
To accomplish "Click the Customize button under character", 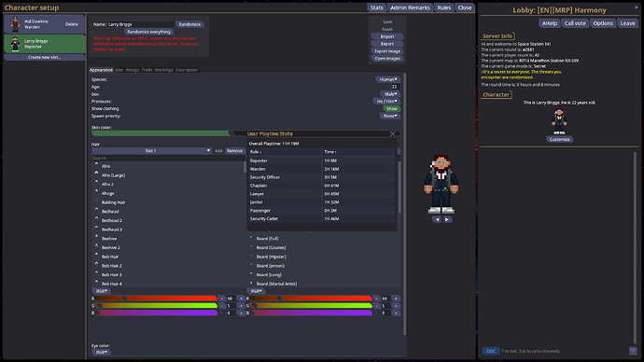I will (x=559, y=139).
